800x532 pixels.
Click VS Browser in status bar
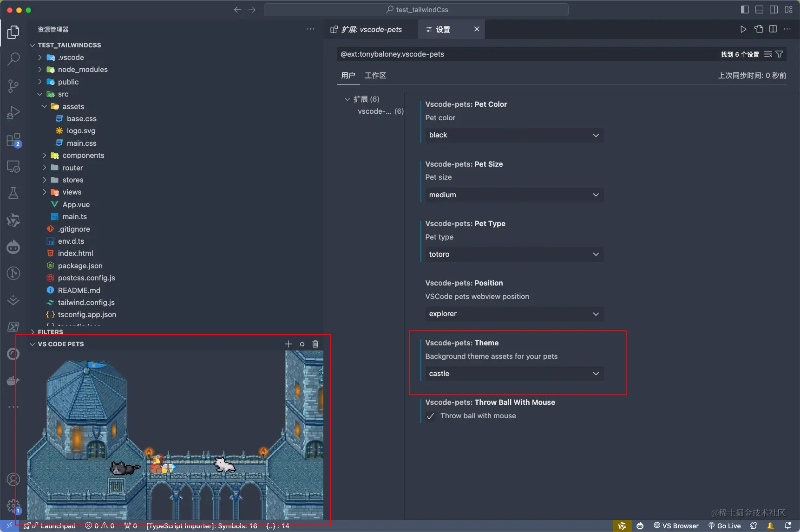676,526
